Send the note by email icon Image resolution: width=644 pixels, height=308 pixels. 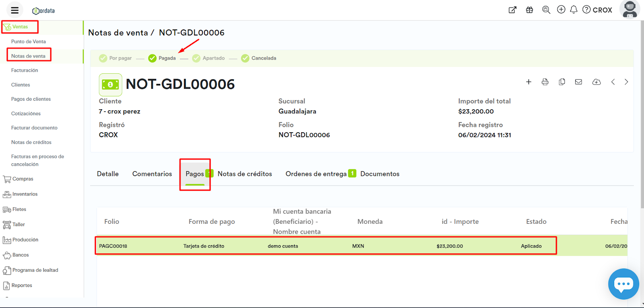coord(578,82)
